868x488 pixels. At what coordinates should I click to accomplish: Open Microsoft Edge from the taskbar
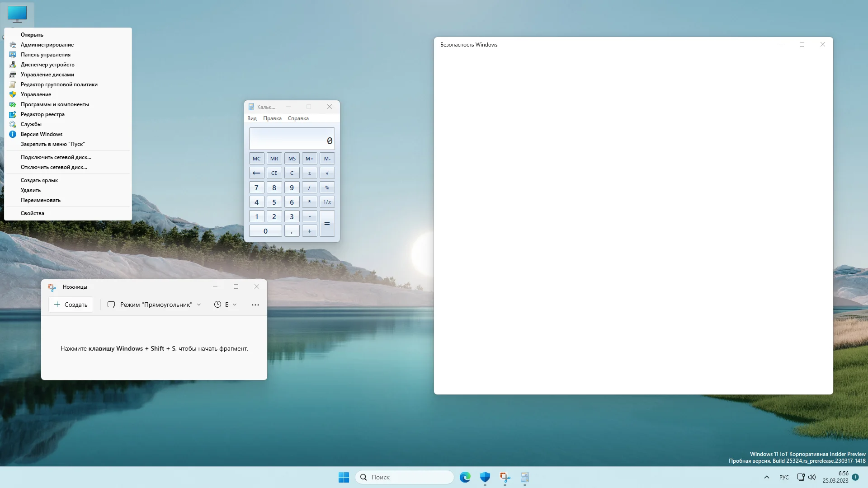coord(465,477)
